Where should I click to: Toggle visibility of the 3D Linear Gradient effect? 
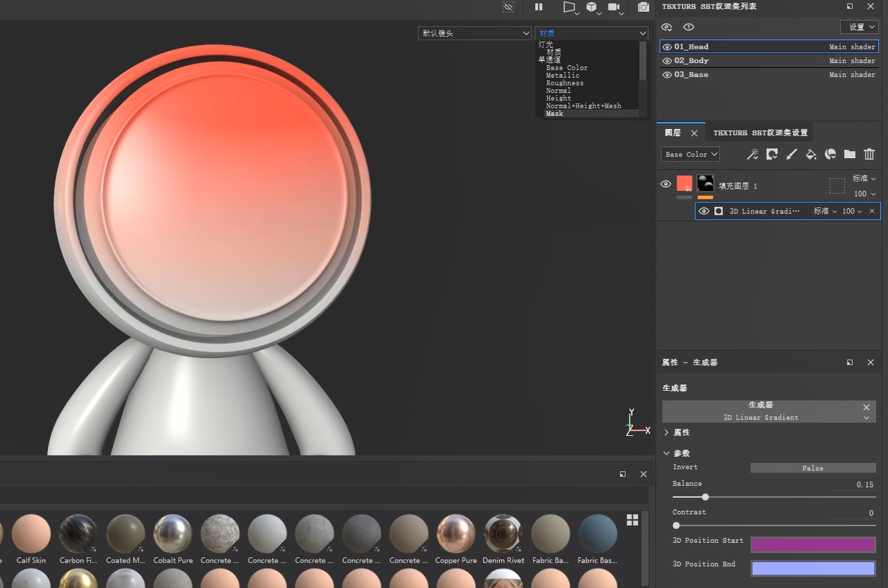pyautogui.click(x=704, y=211)
